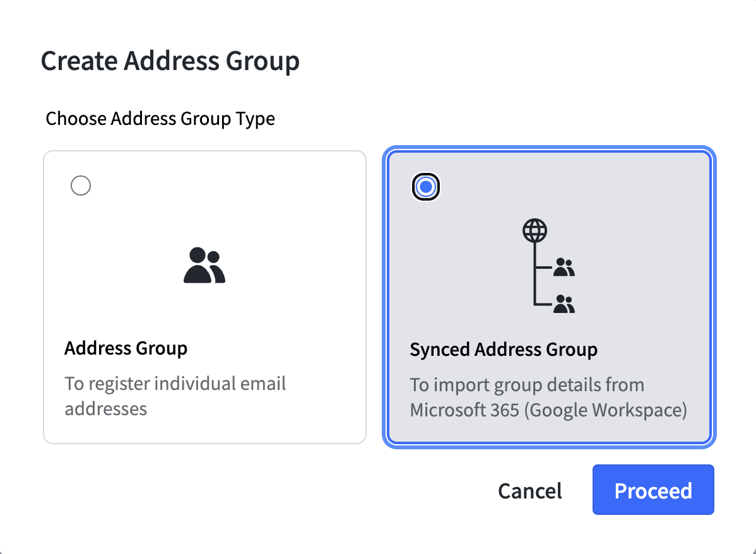Screen dimensions: 756x554
Task: Choose the Synced Address Group option card
Action: (x=549, y=297)
